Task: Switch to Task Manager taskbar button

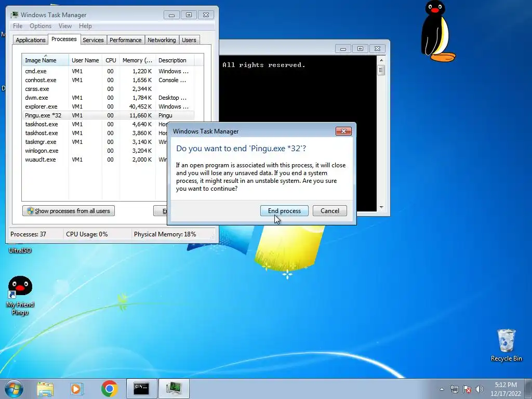Action: 174,389
